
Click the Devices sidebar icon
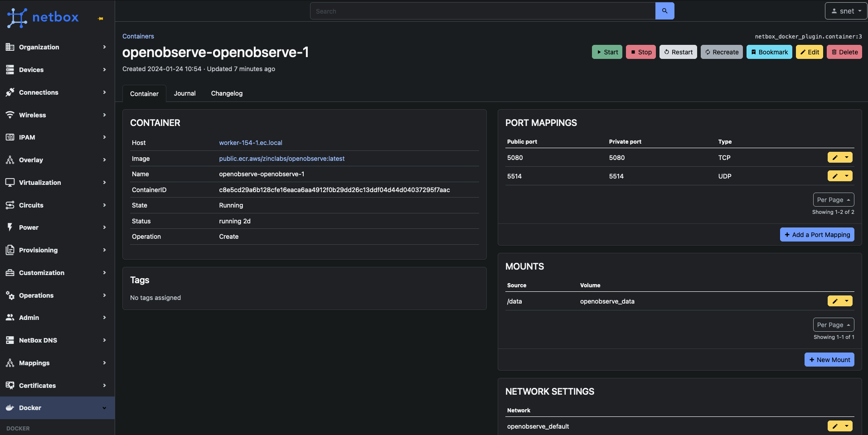pyautogui.click(x=10, y=69)
